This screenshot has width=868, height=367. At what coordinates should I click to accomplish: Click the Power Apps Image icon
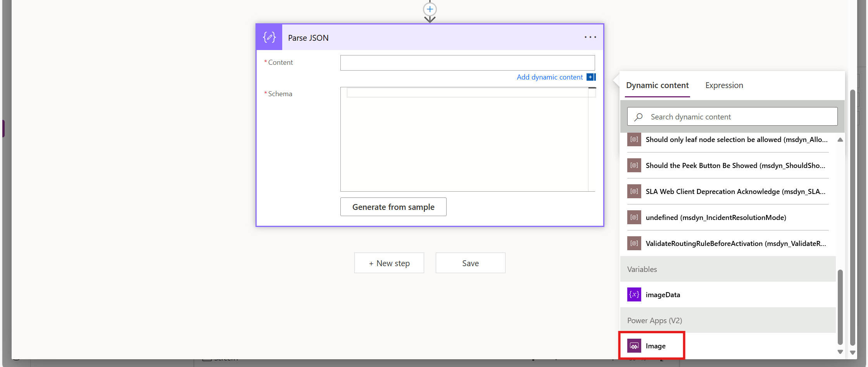coord(634,346)
